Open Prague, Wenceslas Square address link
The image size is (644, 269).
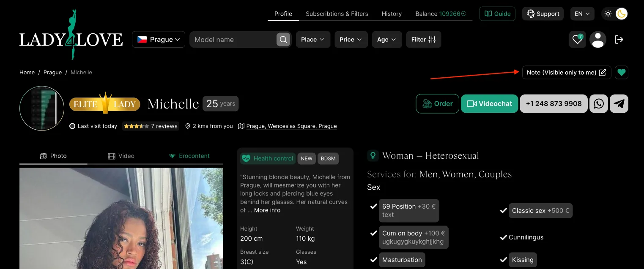click(291, 126)
